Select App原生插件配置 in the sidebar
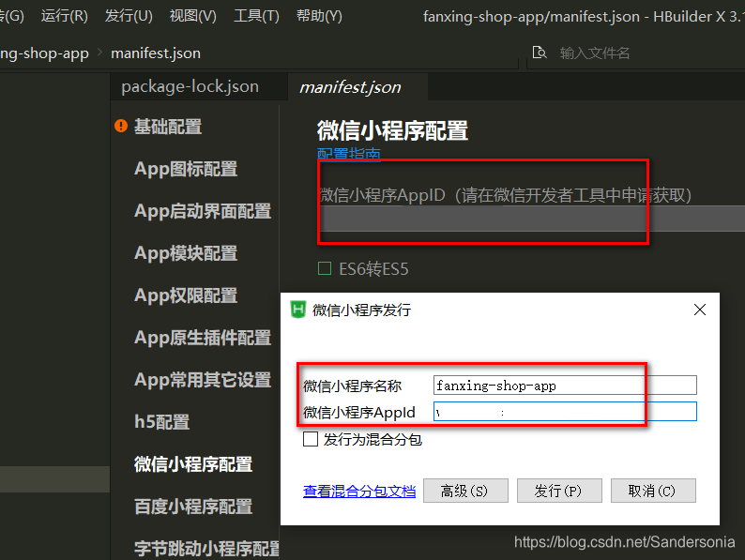The image size is (745, 560). [203, 339]
